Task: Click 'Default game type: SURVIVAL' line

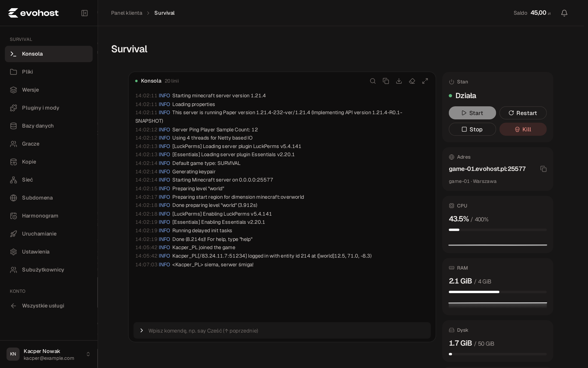Action: coord(206,163)
